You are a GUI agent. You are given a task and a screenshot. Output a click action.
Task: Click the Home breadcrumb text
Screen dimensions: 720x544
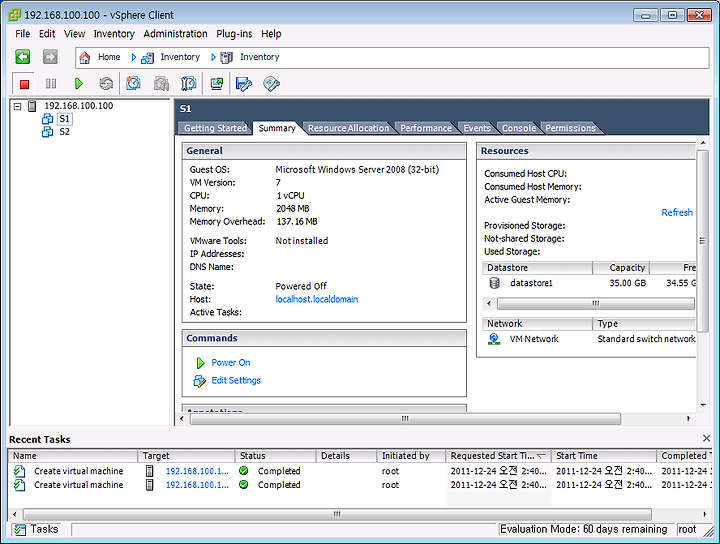[x=109, y=57]
